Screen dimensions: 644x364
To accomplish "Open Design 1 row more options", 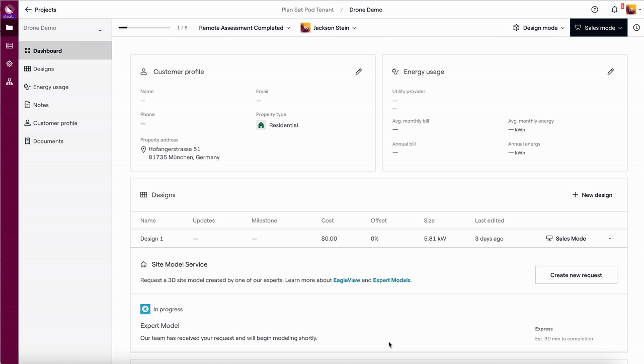I will [x=611, y=239].
